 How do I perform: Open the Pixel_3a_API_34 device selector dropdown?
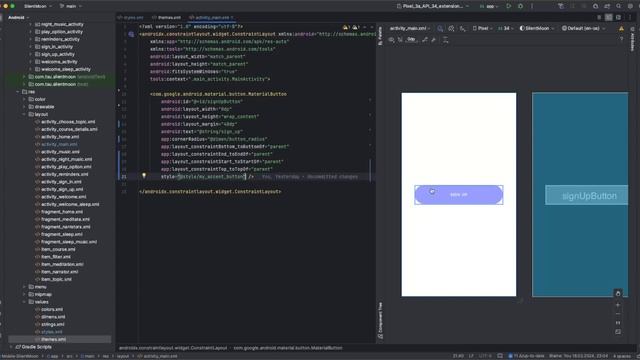pos(433,6)
